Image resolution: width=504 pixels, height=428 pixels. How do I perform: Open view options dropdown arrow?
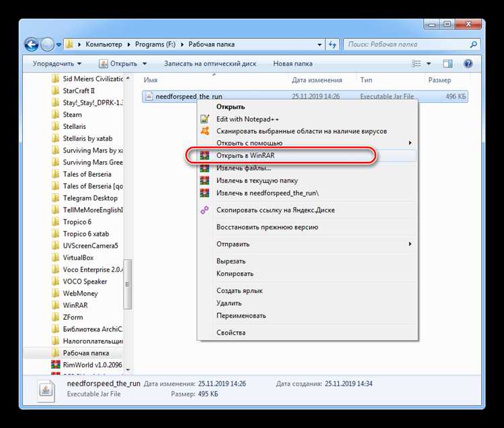click(429, 64)
